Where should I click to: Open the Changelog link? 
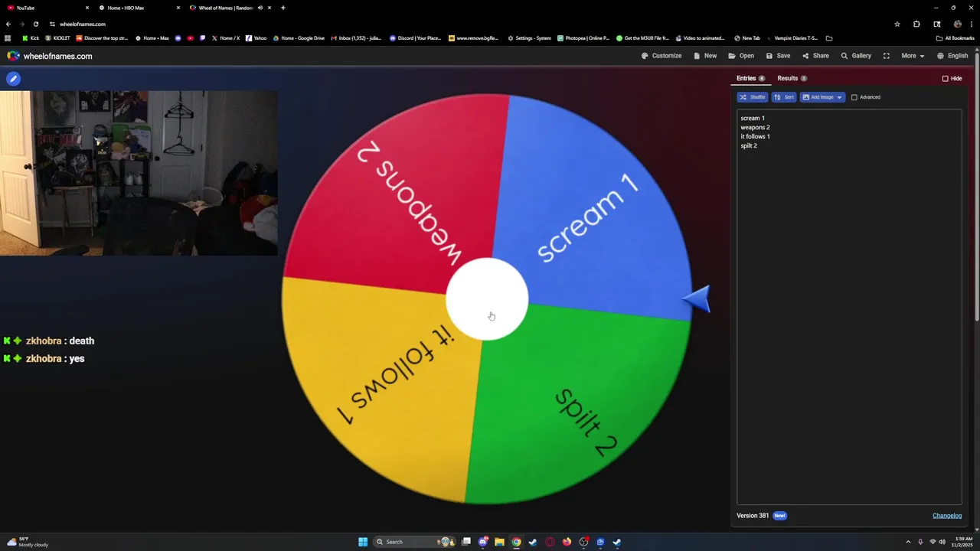(947, 516)
